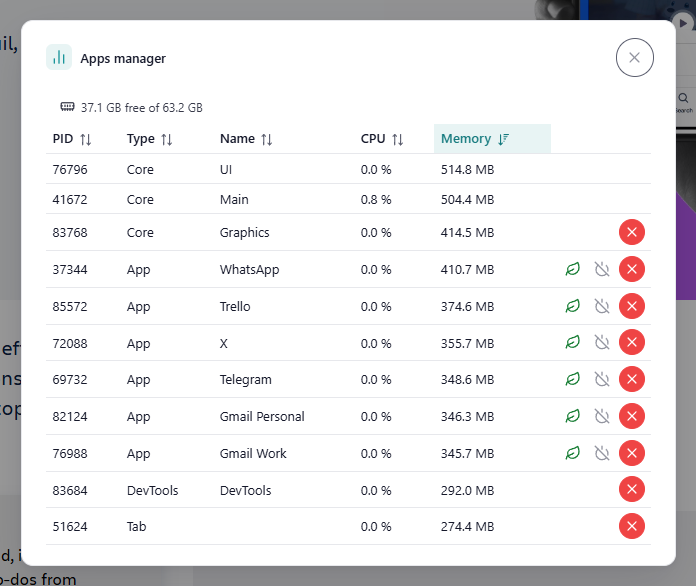
Task: Hibernate Gmail Personal with leaf icon
Action: [x=573, y=416]
